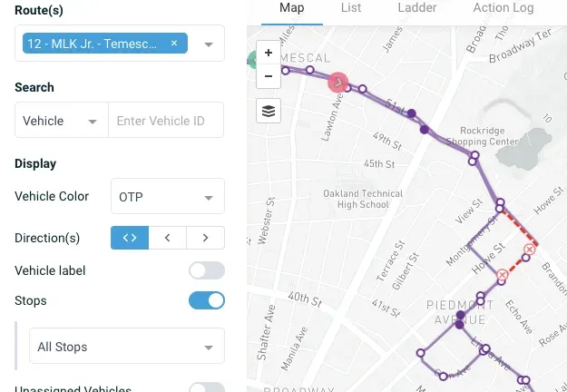Zoom in on the map
567x392 pixels.
(269, 54)
